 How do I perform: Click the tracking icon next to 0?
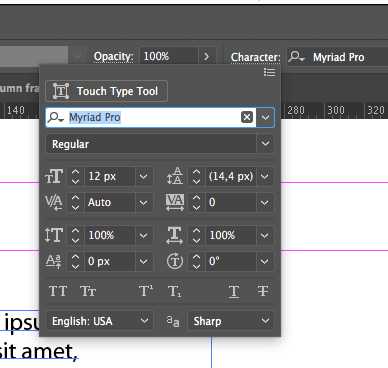coord(175,202)
